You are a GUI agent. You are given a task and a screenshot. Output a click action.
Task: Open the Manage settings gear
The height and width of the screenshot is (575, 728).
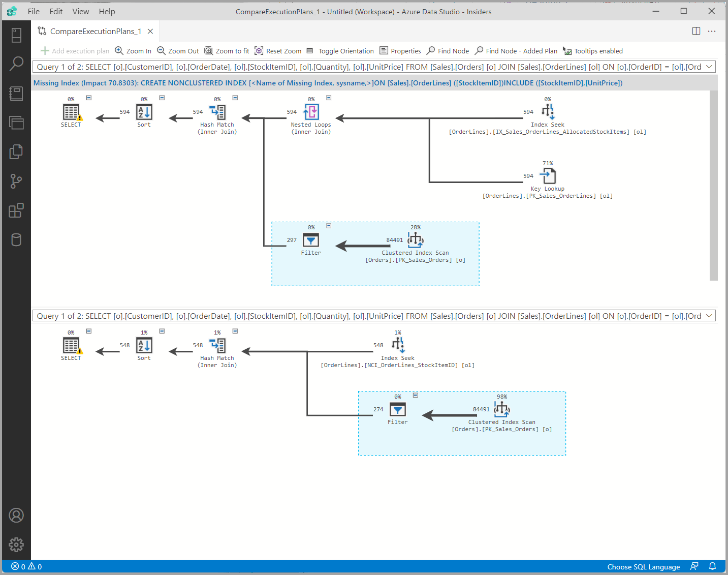pos(16,544)
